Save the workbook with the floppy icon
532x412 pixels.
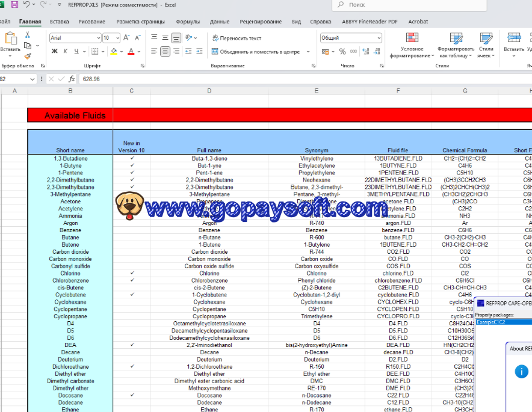pyautogui.click(x=14, y=5)
